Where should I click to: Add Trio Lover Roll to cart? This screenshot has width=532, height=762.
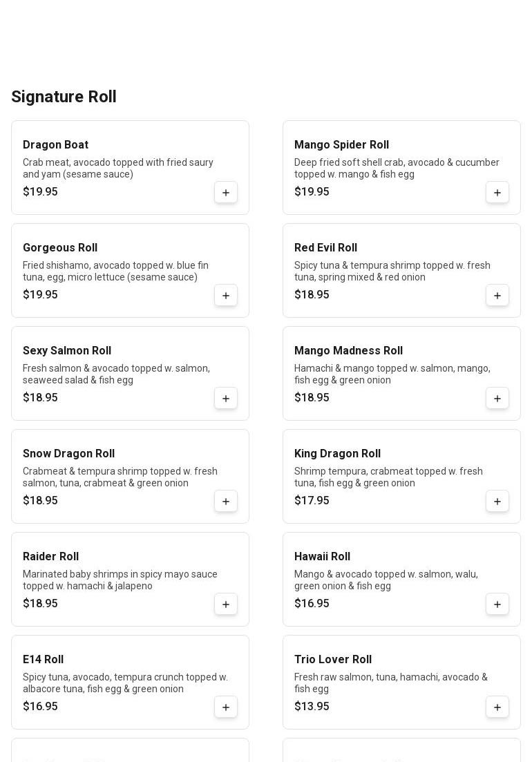coord(497,707)
